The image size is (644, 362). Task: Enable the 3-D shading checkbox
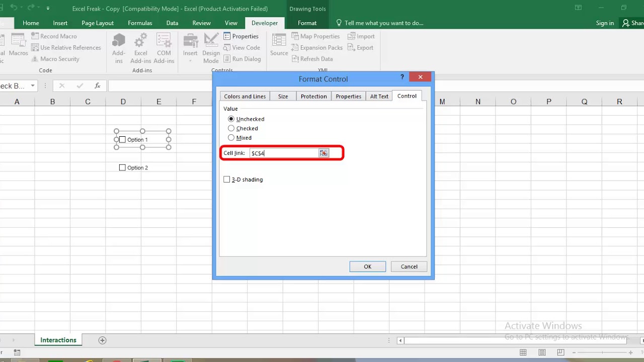(x=226, y=179)
